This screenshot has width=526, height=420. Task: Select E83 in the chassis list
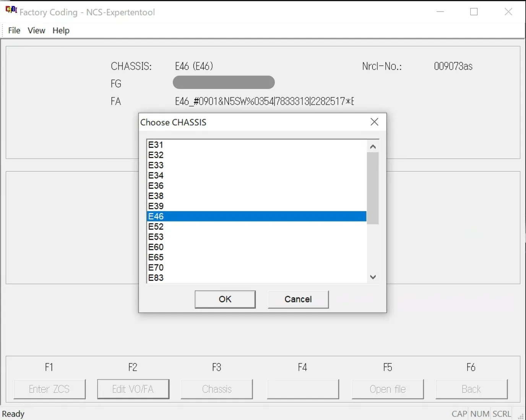[257, 278]
